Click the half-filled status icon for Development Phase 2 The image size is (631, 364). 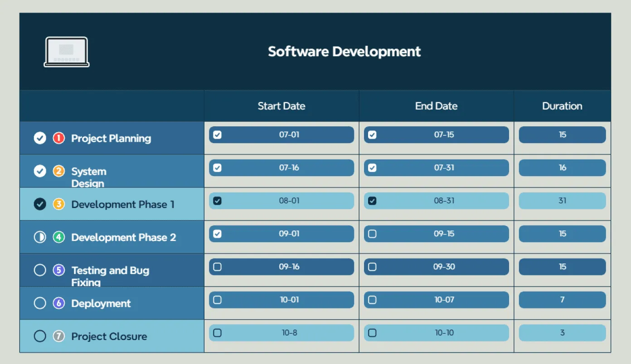(x=40, y=237)
